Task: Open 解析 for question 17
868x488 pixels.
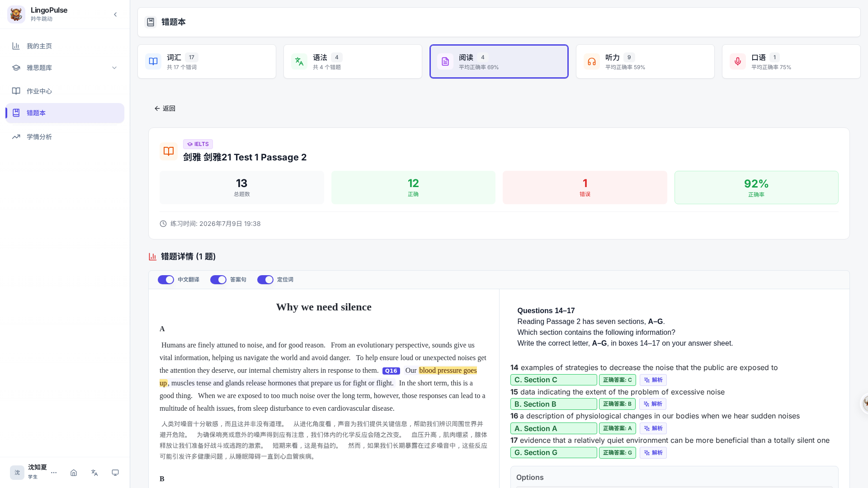Action: tap(653, 453)
